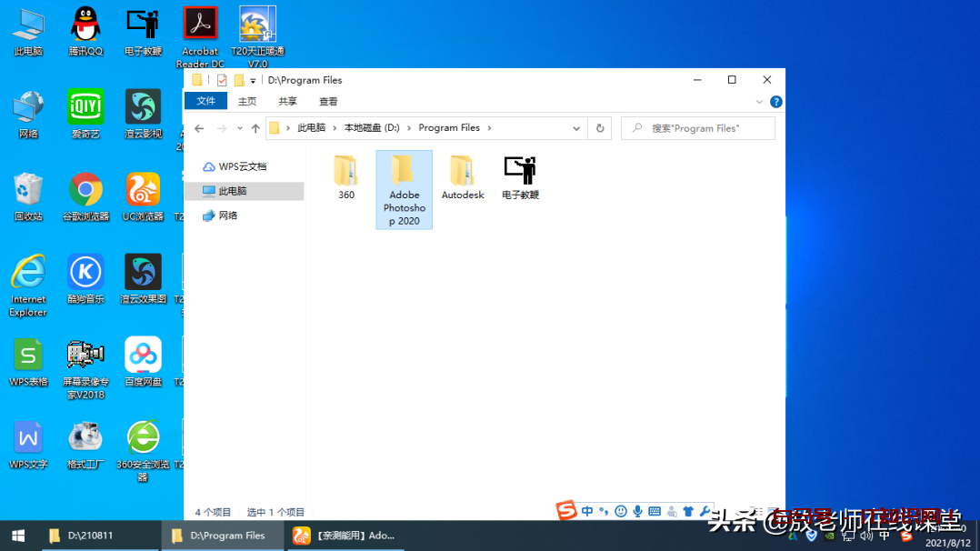Launch WPS表格 from the desktop
This screenshot has width=980, height=551.
click(28, 355)
